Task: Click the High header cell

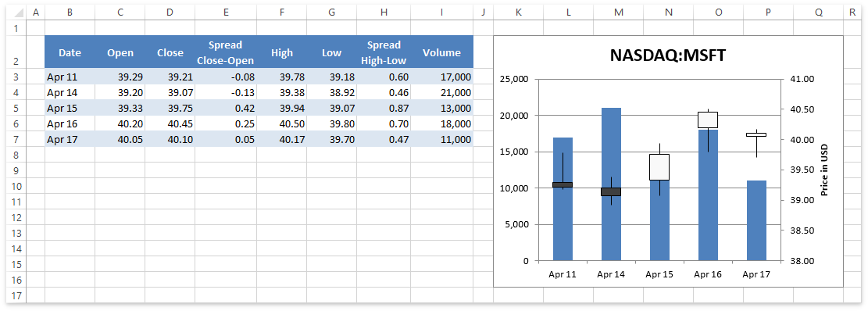Action: (x=282, y=52)
